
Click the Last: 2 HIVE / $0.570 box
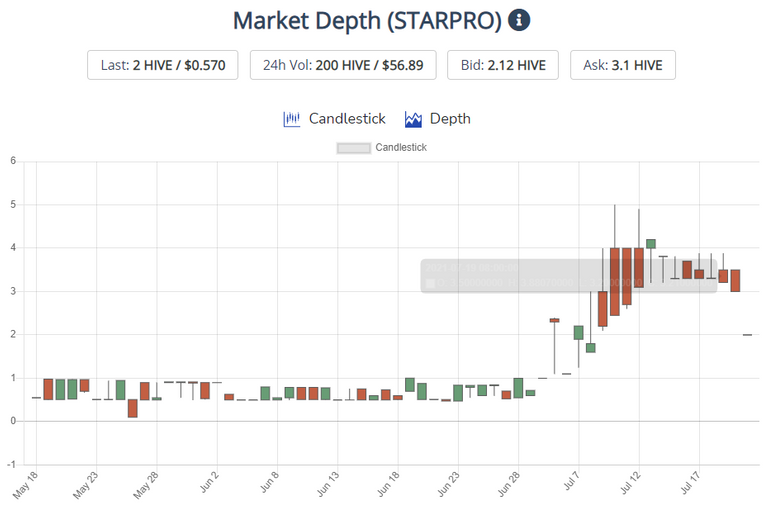(x=163, y=65)
